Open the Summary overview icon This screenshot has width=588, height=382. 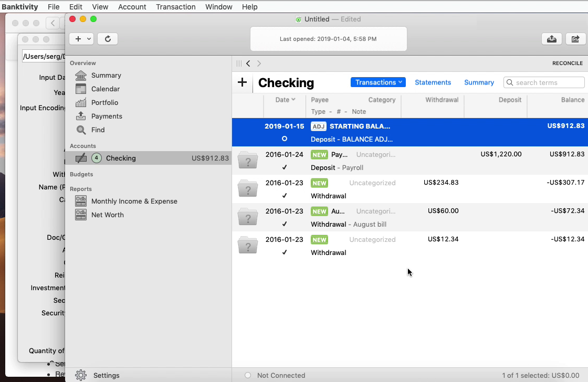coord(81,76)
